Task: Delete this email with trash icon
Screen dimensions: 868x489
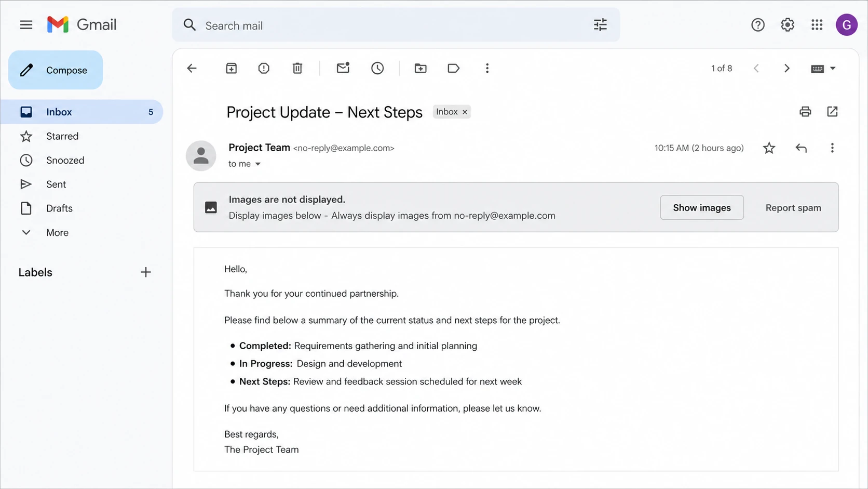Action: [297, 68]
